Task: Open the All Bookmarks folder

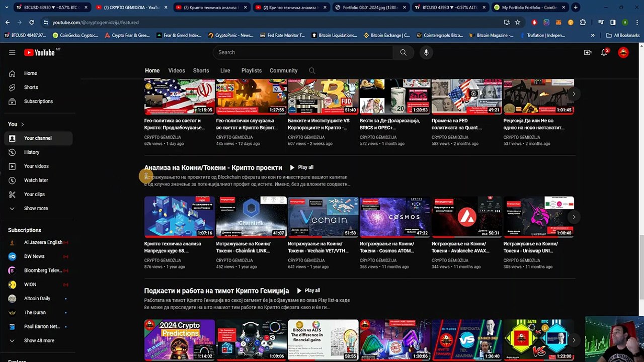Action: click(623, 36)
